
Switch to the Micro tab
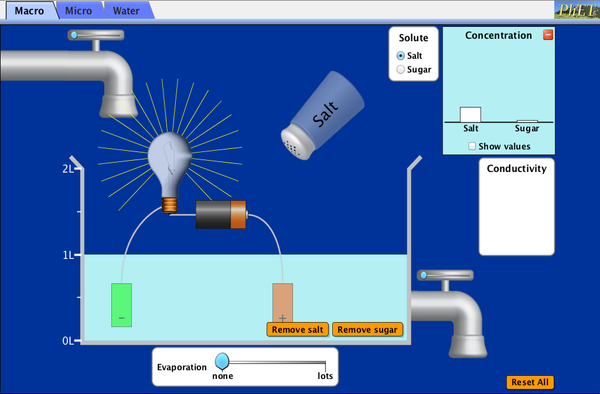pyautogui.click(x=78, y=11)
